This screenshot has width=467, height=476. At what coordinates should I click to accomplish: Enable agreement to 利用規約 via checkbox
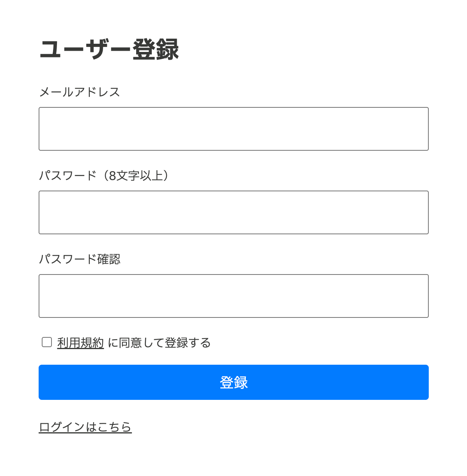click(x=47, y=342)
